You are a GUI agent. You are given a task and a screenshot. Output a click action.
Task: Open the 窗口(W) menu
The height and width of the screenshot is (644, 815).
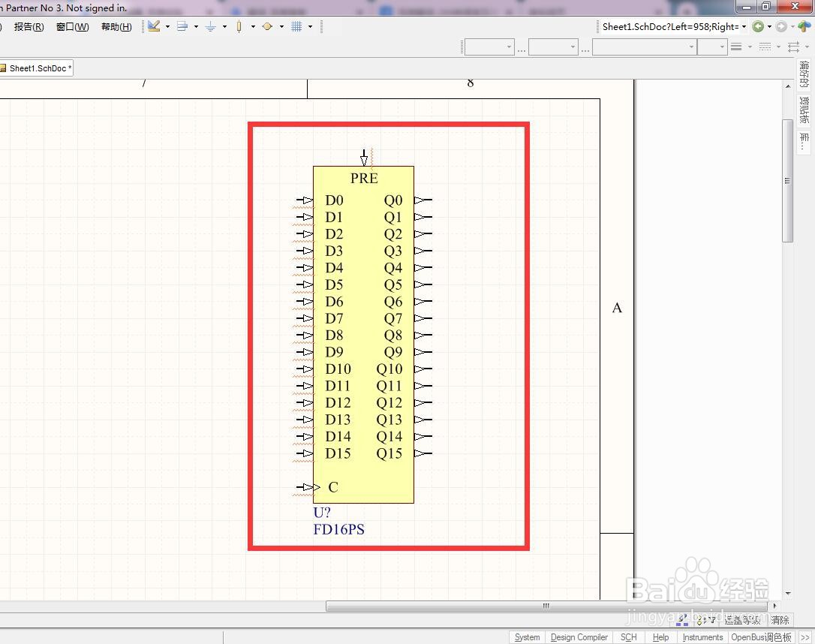coord(72,26)
